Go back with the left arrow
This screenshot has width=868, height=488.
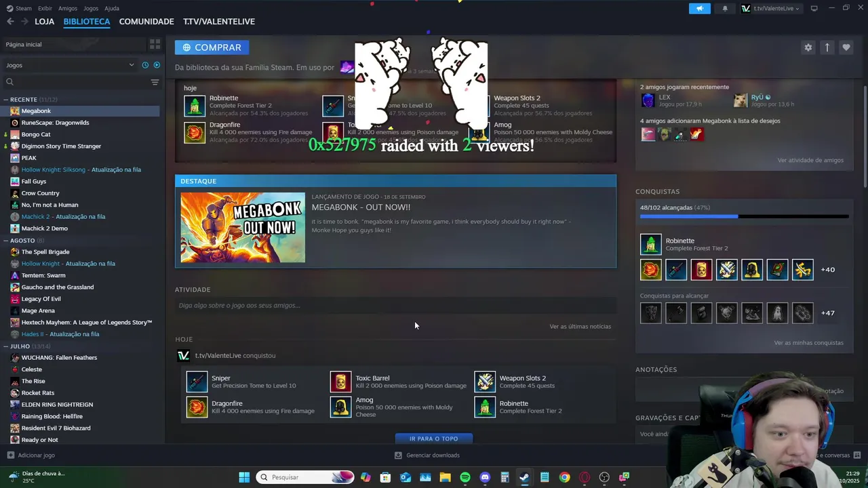tap(10, 22)
